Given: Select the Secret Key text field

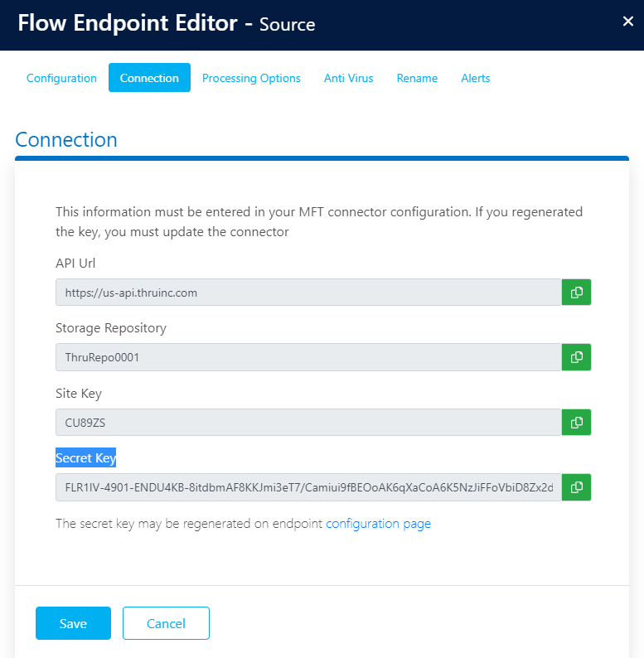Looking at the screenshot, I should 308,487.
